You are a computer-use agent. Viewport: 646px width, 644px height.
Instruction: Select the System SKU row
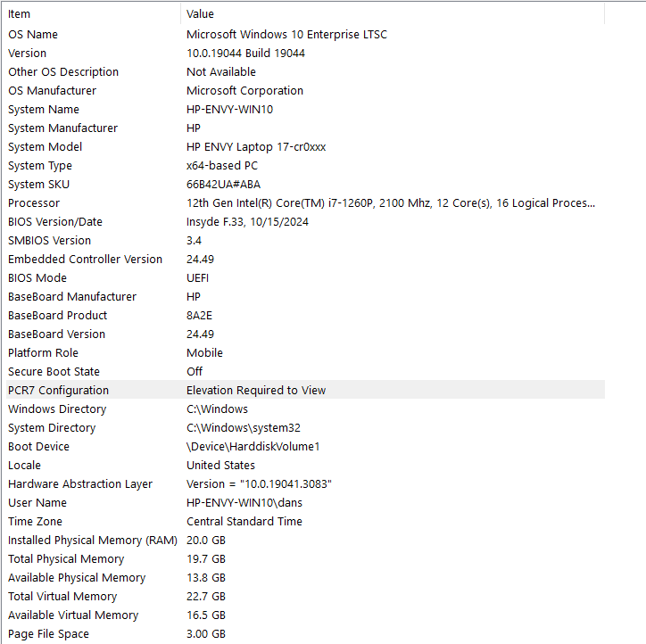tap(305, 185)
